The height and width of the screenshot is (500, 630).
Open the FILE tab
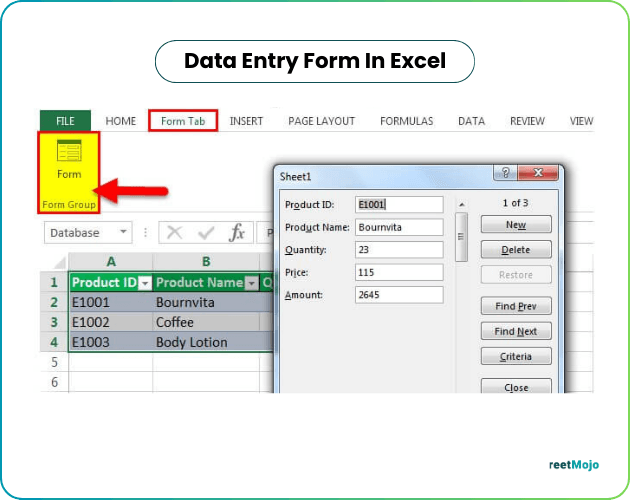(x=65, y=121)
